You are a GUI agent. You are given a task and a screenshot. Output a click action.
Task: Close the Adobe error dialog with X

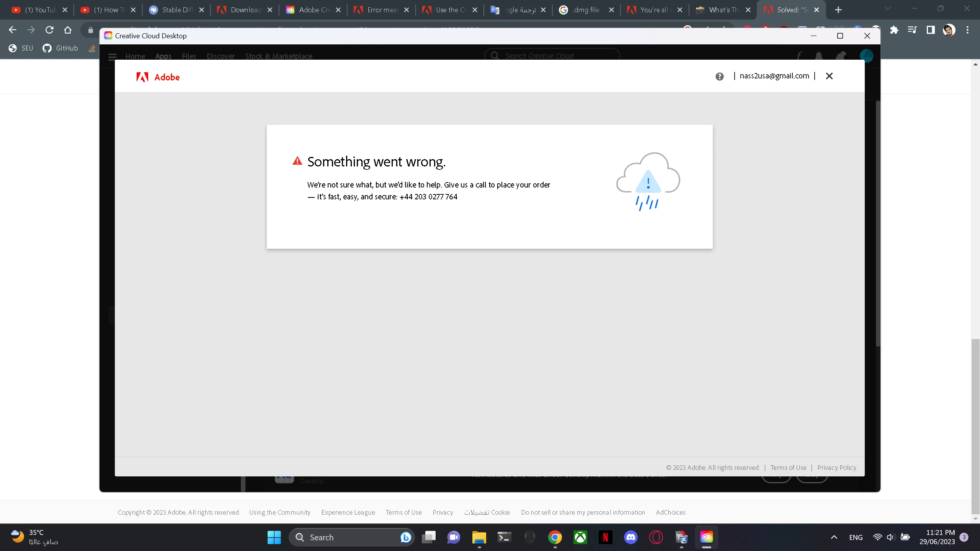click(x=829, y=76)
